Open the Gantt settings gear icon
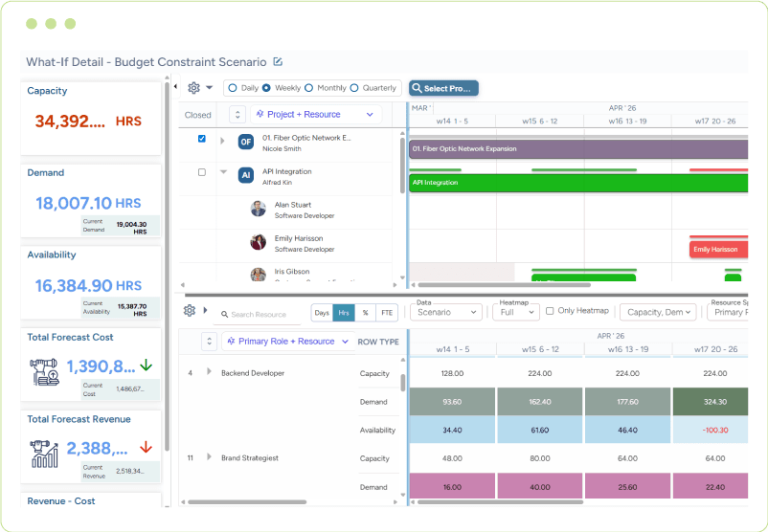The width and height of the screenshot is (768, 532). pyautogui.click(x=194, y=88)
